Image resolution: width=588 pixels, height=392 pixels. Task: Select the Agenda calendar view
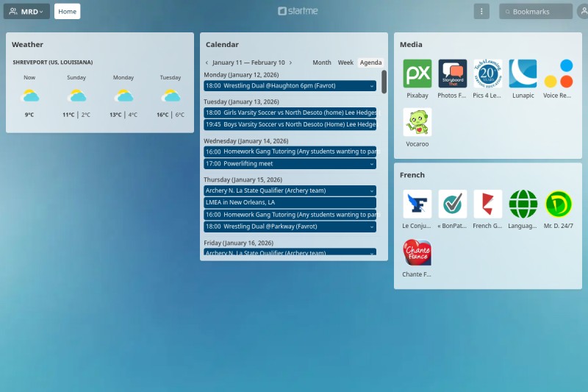(370, 63)
